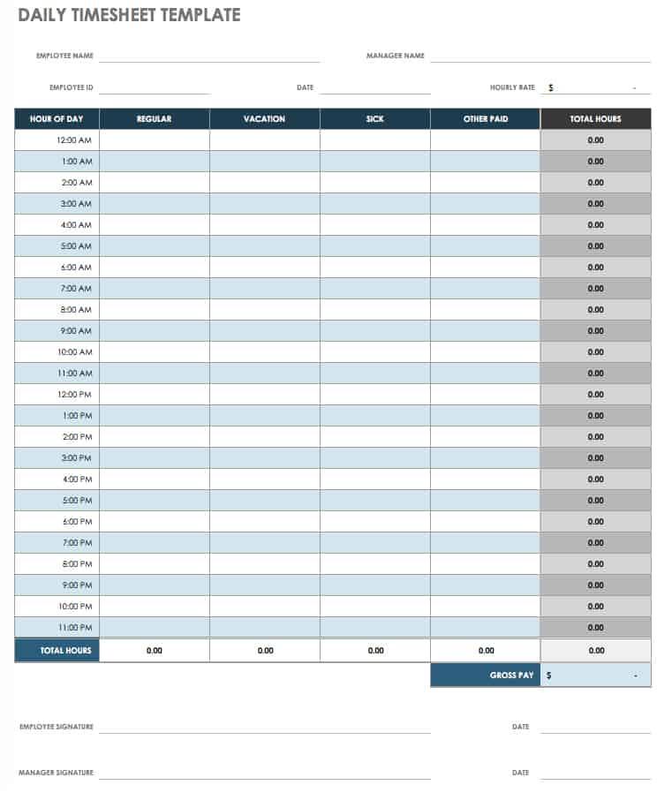Click the Vacation cell for 12:00 PM
The image size is (672, 800).
(x=265, y=395)
